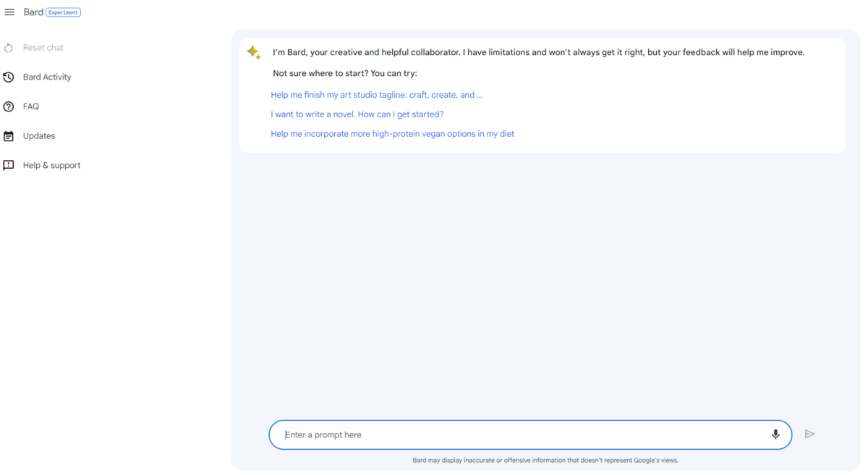Click the high-protein vegan diet suggestion
This screenshot has width=868, height=475.
pos(393,134)
